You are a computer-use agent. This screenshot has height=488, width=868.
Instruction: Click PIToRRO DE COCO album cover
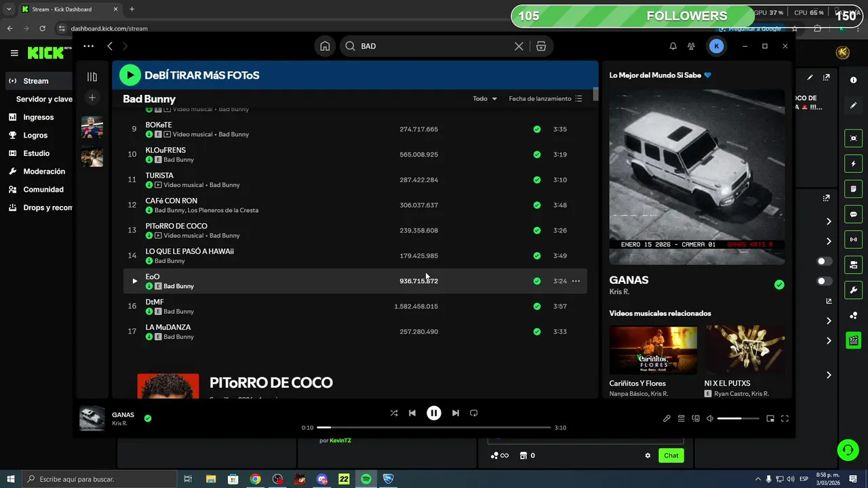(168, 386)
